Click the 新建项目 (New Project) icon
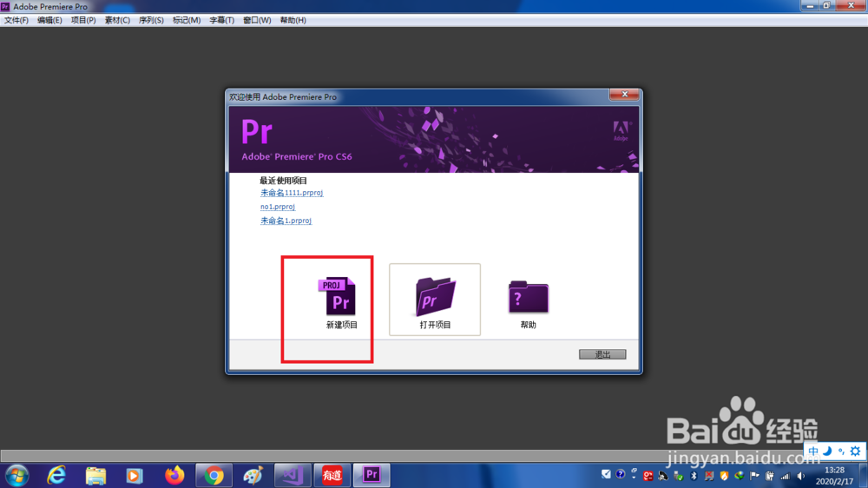Image resolution: width=868 pixels, height=488 pixels. tap(337, 296)
